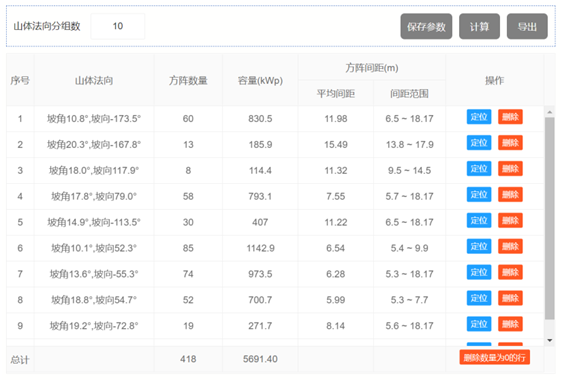
Task: Select cell 坡角10.1°,坡向52.3°
Action: pyautogui.click(x=94, y=248)
